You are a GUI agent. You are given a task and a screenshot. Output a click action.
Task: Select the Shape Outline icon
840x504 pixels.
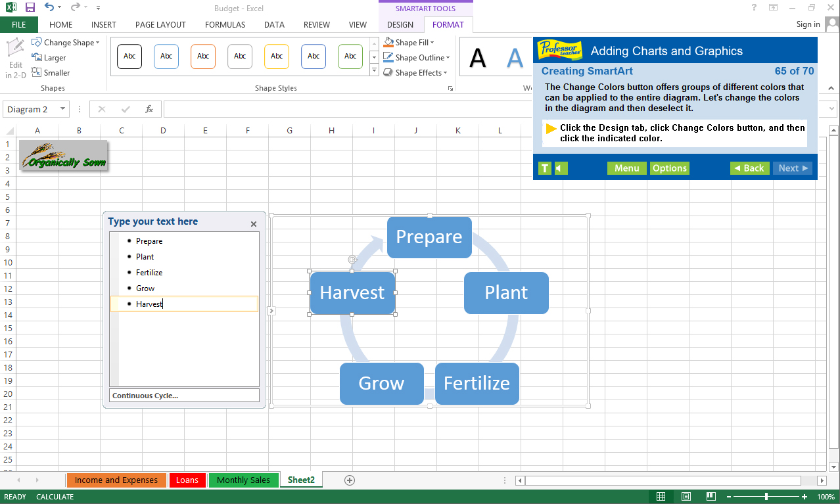pyautogui.click(x=389, y=57)
